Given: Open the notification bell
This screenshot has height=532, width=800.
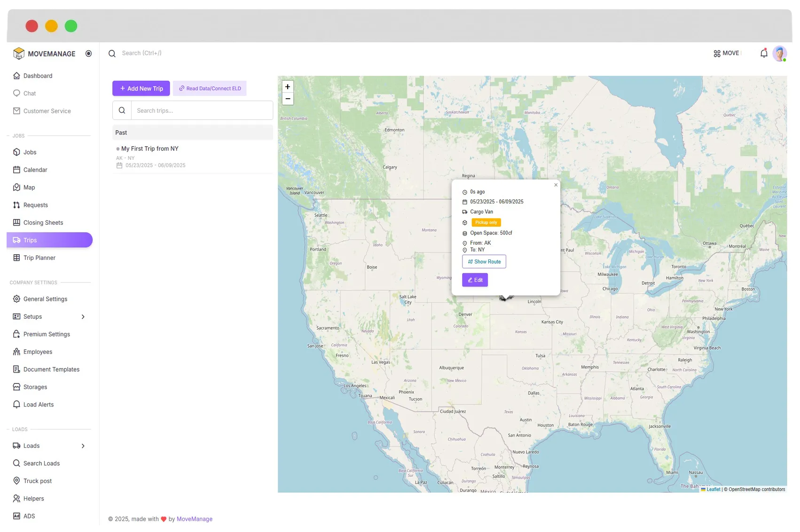Looking at the screenshot, I should click(763, 53).
